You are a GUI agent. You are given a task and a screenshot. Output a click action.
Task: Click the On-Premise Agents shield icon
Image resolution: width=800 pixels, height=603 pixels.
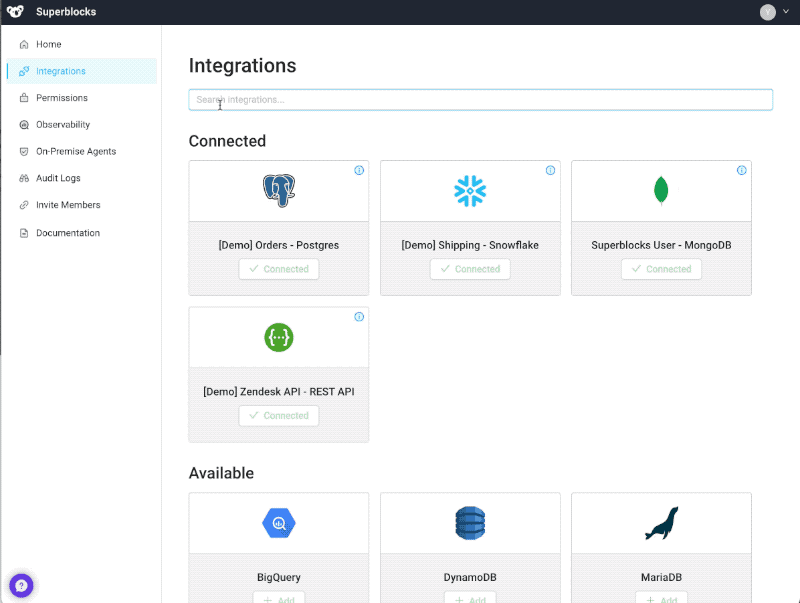coord(23,151)
